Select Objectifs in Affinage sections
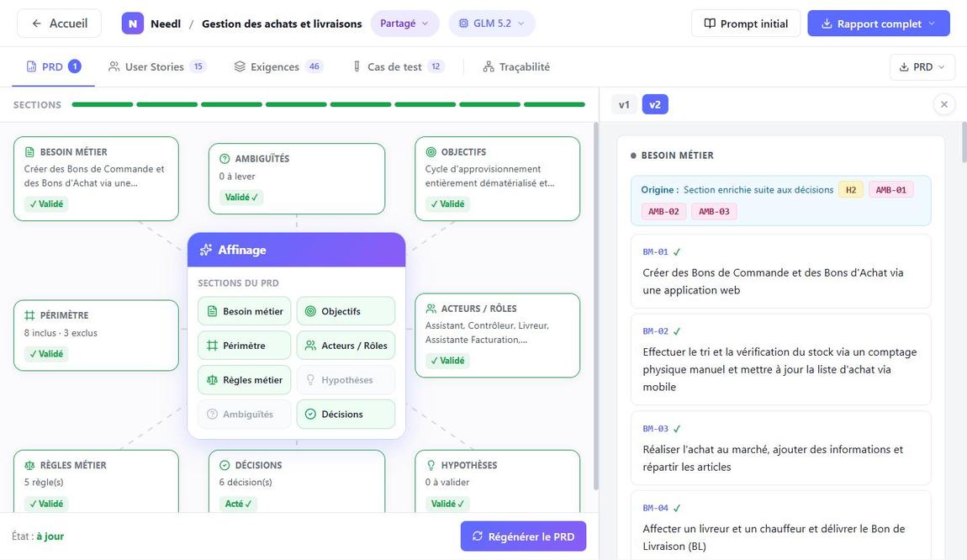967x560 pixels. [x=346, y=311]
